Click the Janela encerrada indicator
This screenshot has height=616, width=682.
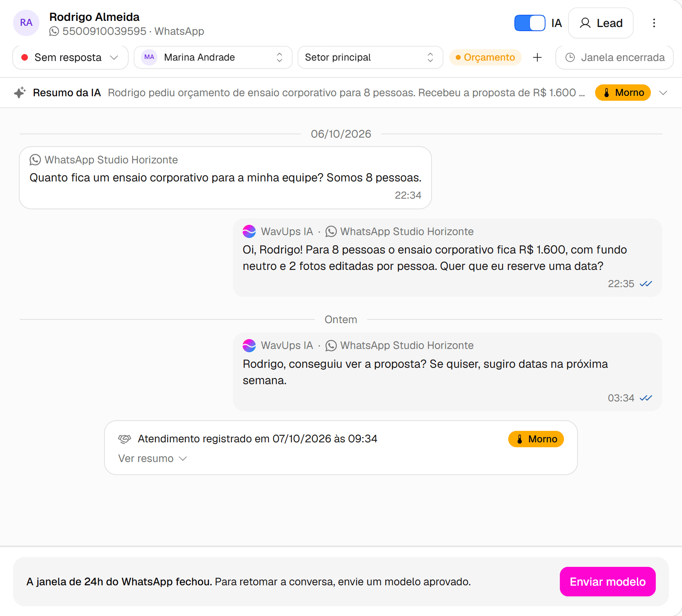[614, 57]
